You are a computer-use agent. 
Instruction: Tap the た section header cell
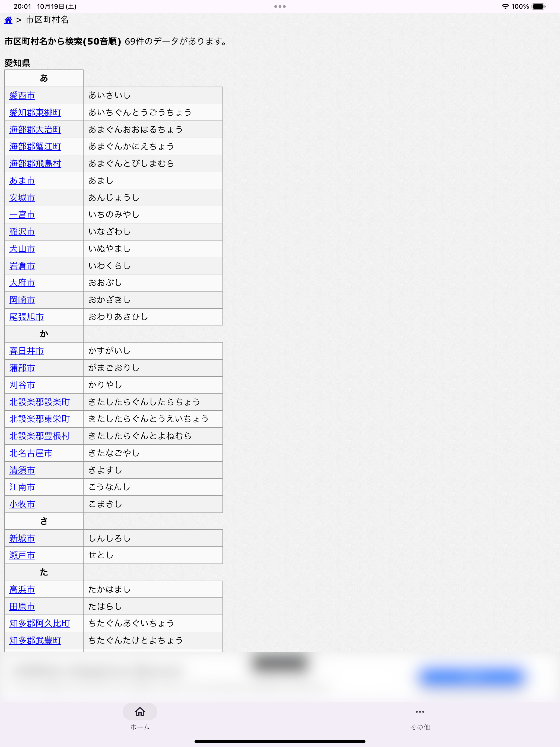(x=44, y=572)
